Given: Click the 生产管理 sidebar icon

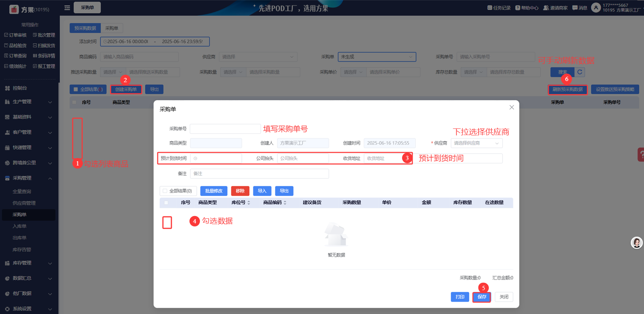Looking at the screenshot, I should (7, 102).
